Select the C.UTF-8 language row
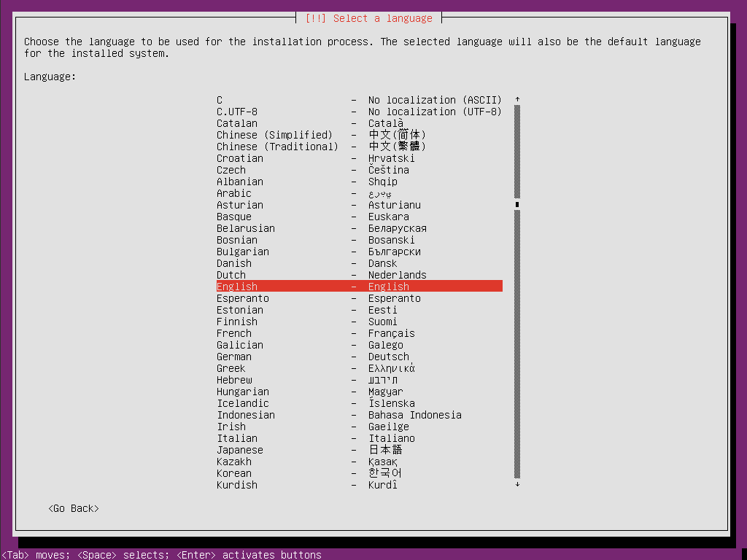This screenshot has width=747, height=560. pyautogui.click(x=359, y=112)
